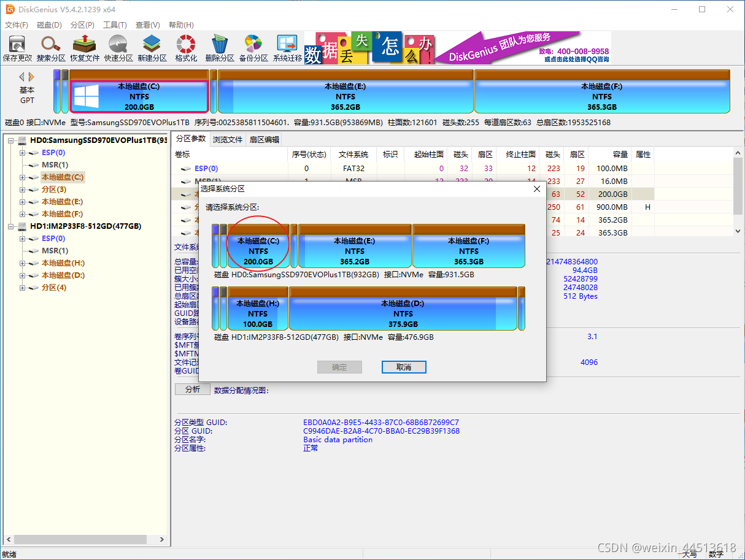745x560 pixels.
Task: Expand 本地磁盘(H:) node in tree
Action: [x=23, y=263]
